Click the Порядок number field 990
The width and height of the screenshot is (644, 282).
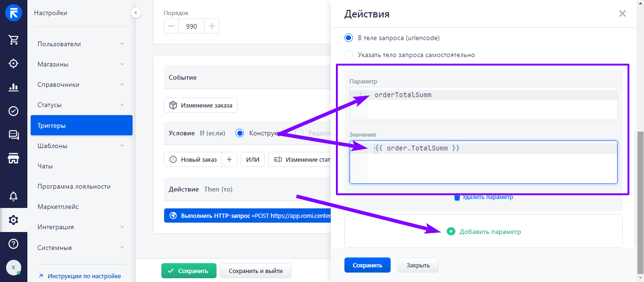[192, 26]
